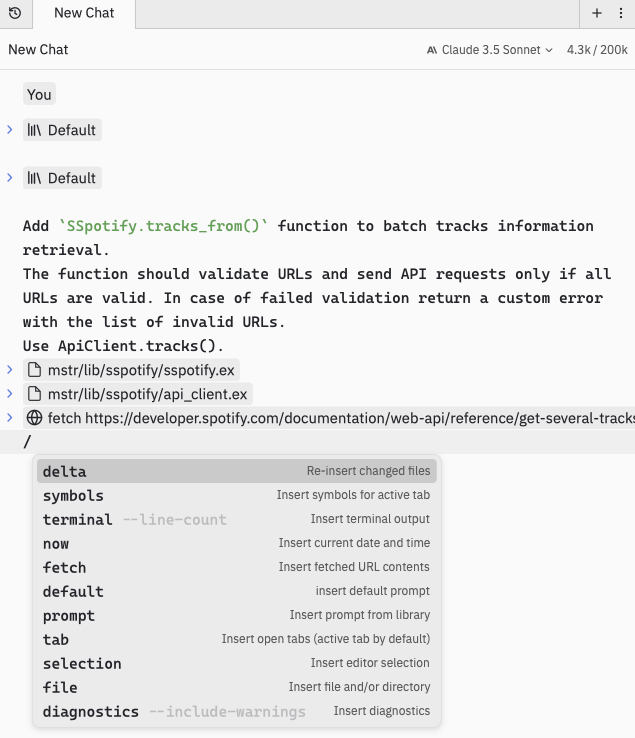The width and height of the screenshot is (635, 738).
Task: Click the second Default library icon
Action: [x=34, y=178]
